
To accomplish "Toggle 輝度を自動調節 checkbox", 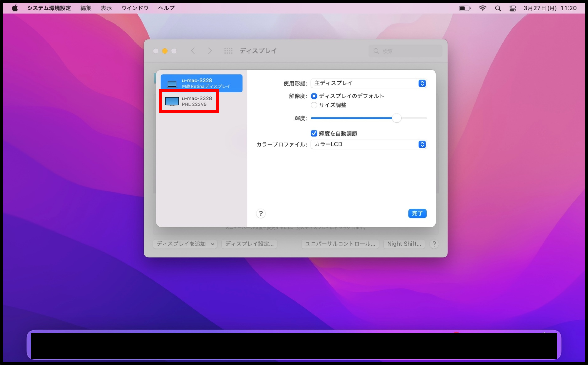I will [x=314, y=134].
